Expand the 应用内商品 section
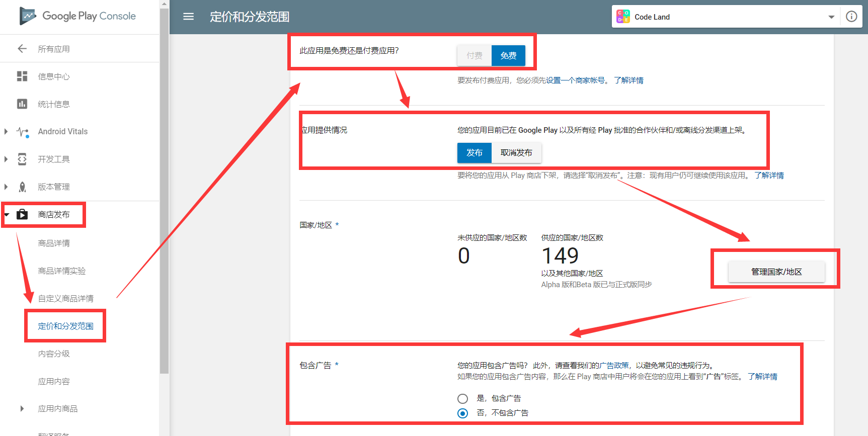 [x=22, y=409]
